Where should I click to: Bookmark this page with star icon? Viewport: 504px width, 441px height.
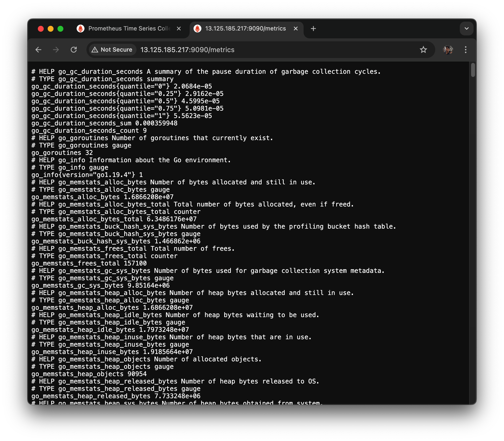423,50
